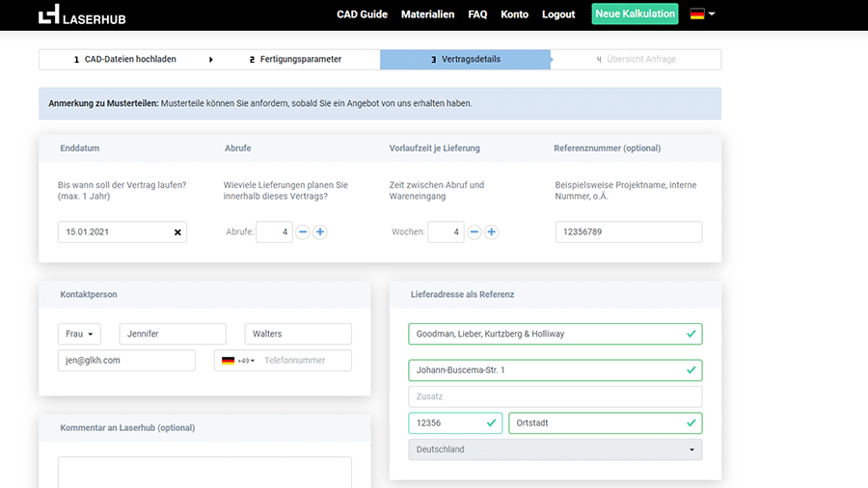868x488 pixels.
Task: Click the city field Ortstadt
Action: pos(605,422)
